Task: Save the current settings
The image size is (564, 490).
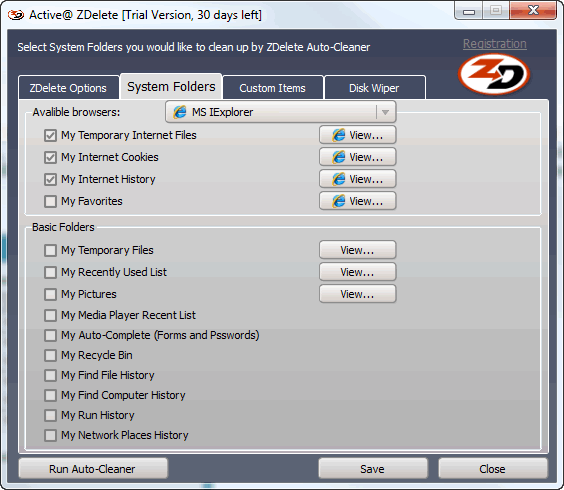Action: [373, 469]
